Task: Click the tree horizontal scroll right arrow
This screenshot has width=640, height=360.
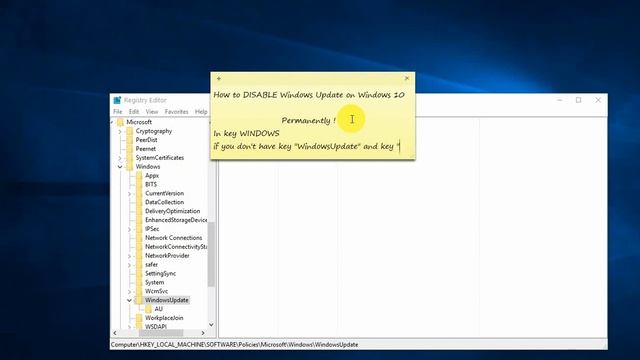Action: (203, 333)
